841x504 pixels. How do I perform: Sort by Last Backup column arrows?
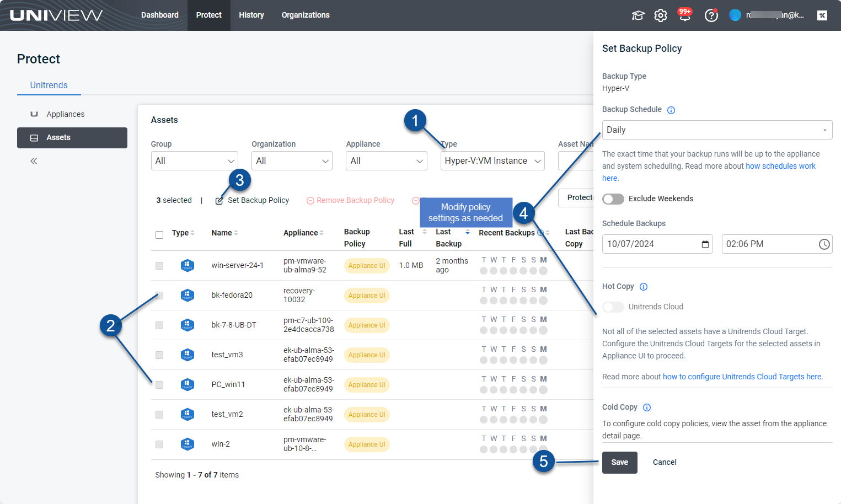coord(468,232)
